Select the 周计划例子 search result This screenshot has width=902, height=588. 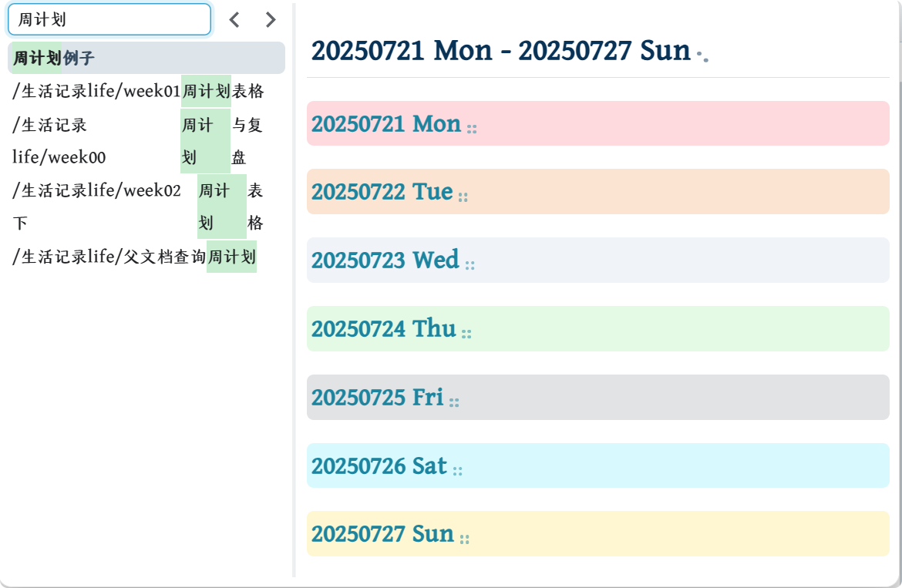point(146,58)
